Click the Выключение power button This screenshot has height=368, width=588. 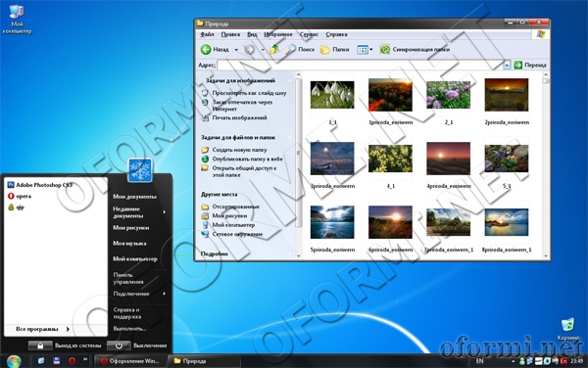tap(119, 345)
